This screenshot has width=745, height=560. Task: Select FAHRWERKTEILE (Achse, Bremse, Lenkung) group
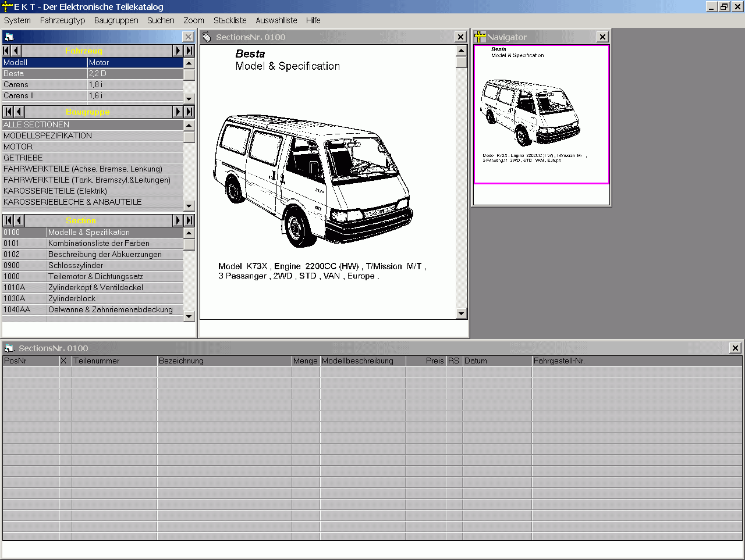pos(93,169)
